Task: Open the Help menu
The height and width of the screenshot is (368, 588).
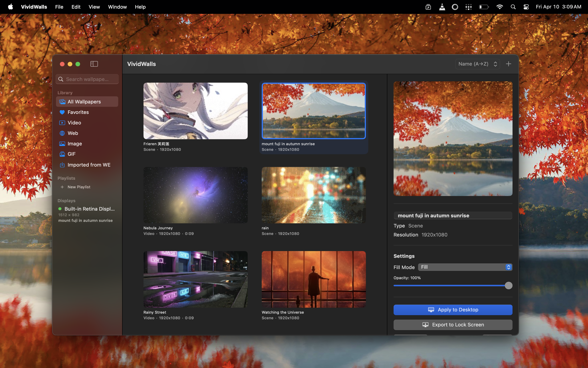Action: (x=140, y=7)
